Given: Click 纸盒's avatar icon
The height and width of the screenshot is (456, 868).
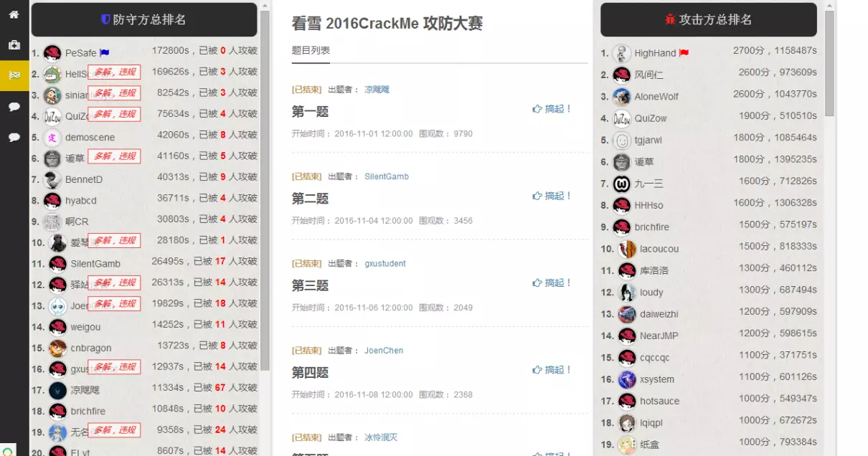Looking at the screenshot, I should pos(627,445).
